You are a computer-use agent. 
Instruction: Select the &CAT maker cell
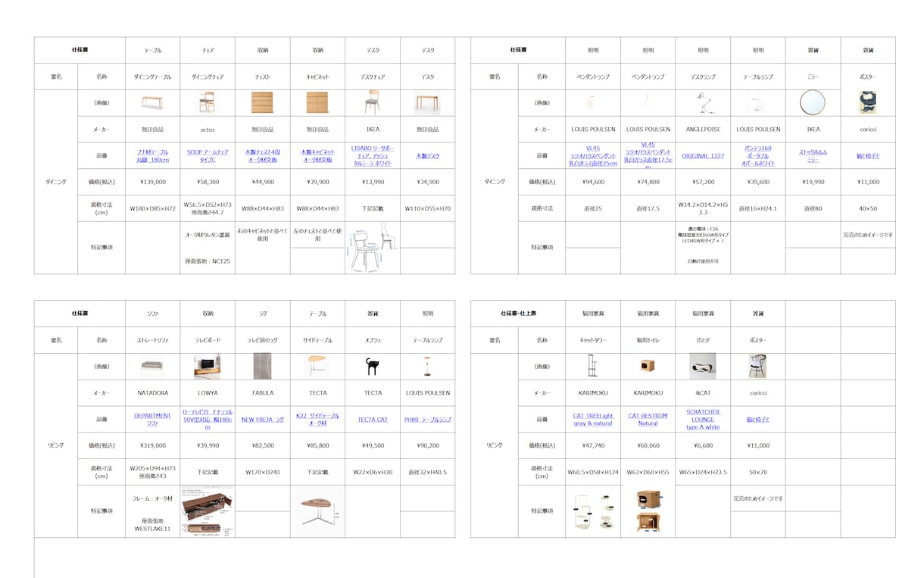(703, 393)
